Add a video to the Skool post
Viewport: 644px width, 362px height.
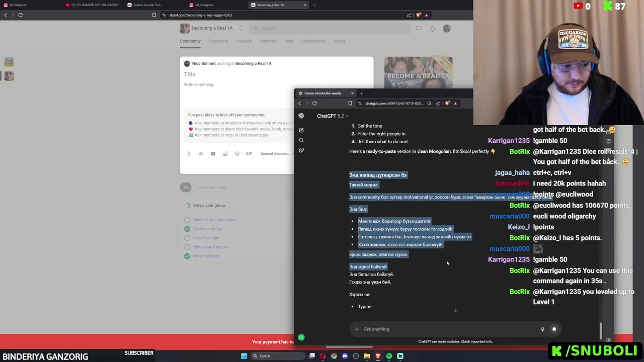click(x=213, y=154)
